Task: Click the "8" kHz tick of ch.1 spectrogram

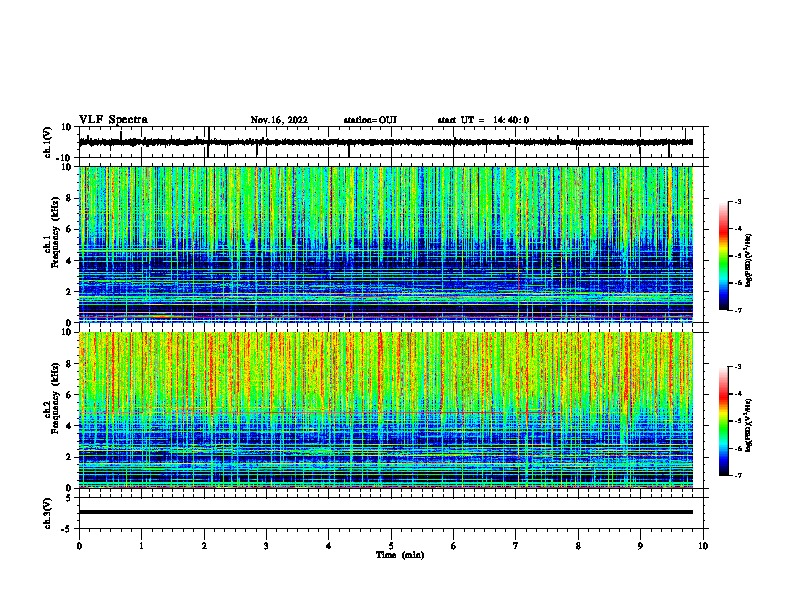Action: click(x=69, y=198)
